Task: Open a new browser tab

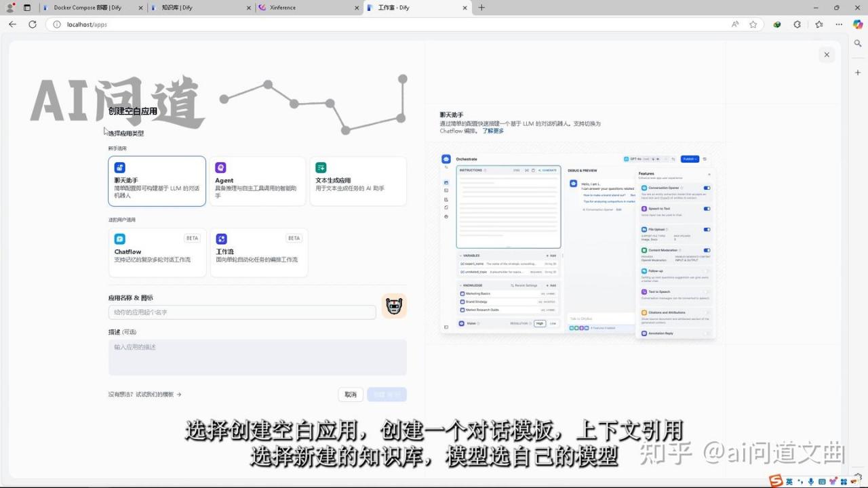Action: pos(481,7)
